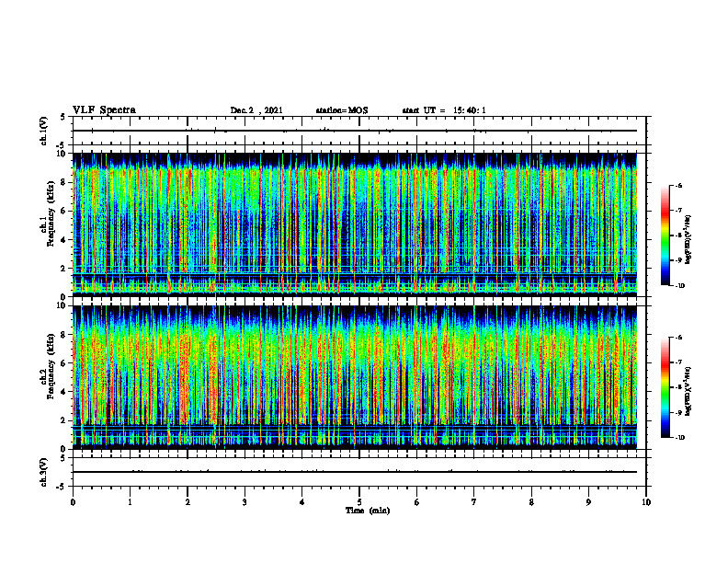
Task: Click the "8" tick on the time axis
Action: (x=531, y=502)
